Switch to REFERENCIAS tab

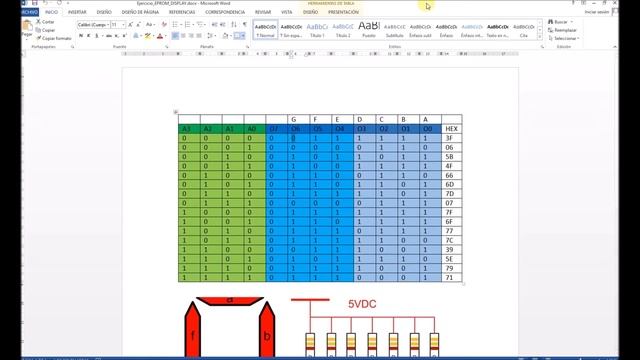tap(182, 12)
